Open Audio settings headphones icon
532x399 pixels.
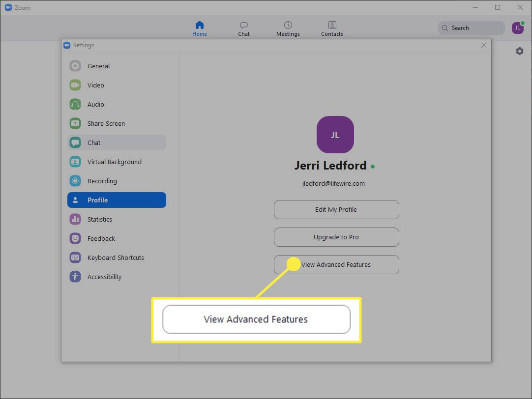(75, 104)
